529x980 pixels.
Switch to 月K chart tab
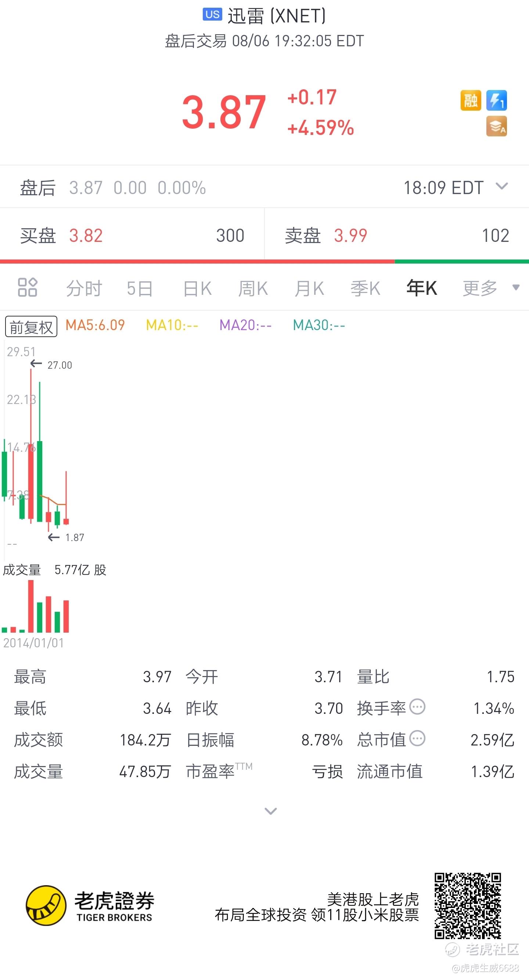pos(309,288)
